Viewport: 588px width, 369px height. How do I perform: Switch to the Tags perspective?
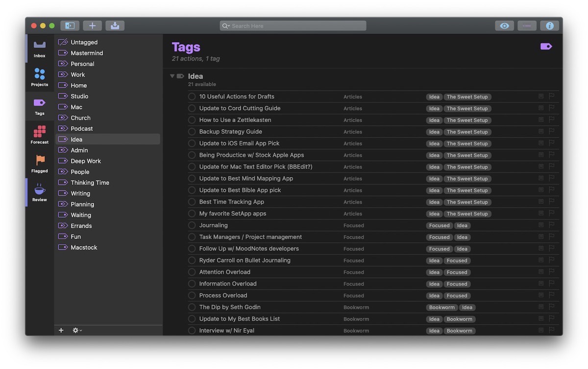(40, 106)
